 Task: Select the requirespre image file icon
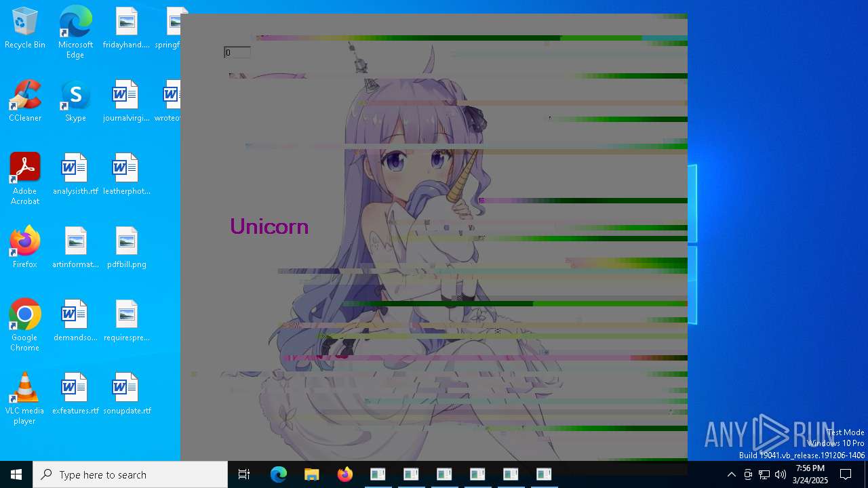(x=126, y=321)
